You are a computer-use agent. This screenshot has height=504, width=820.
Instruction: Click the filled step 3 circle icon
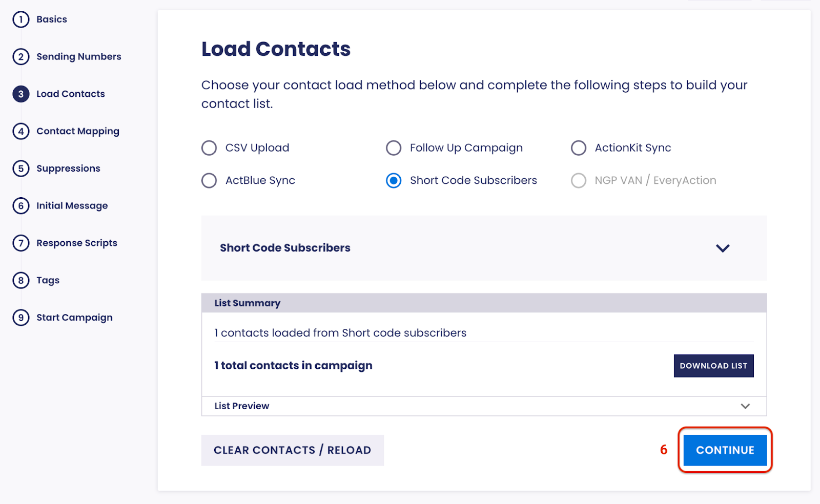(21, 94)
